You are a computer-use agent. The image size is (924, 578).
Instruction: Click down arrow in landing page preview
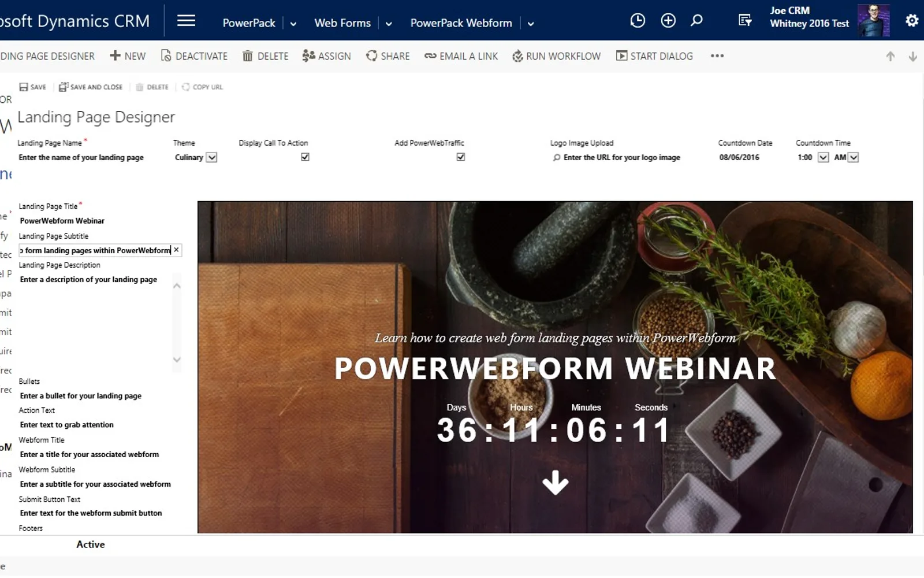[x=556, y=483]
